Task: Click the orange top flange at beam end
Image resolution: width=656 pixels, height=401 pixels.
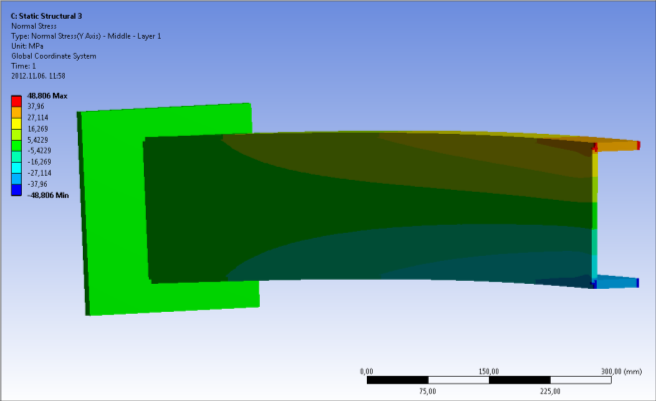Action: pyautogui.click(x=617, y=145)
